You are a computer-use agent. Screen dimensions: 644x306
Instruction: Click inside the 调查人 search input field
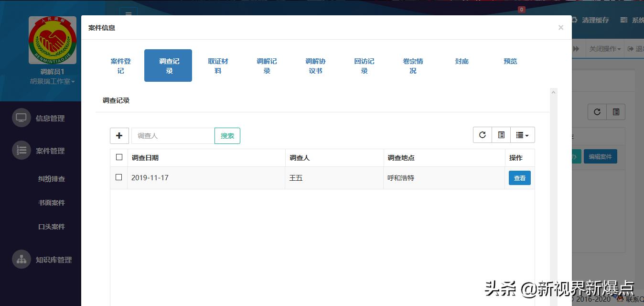click(x=172, y=135)
